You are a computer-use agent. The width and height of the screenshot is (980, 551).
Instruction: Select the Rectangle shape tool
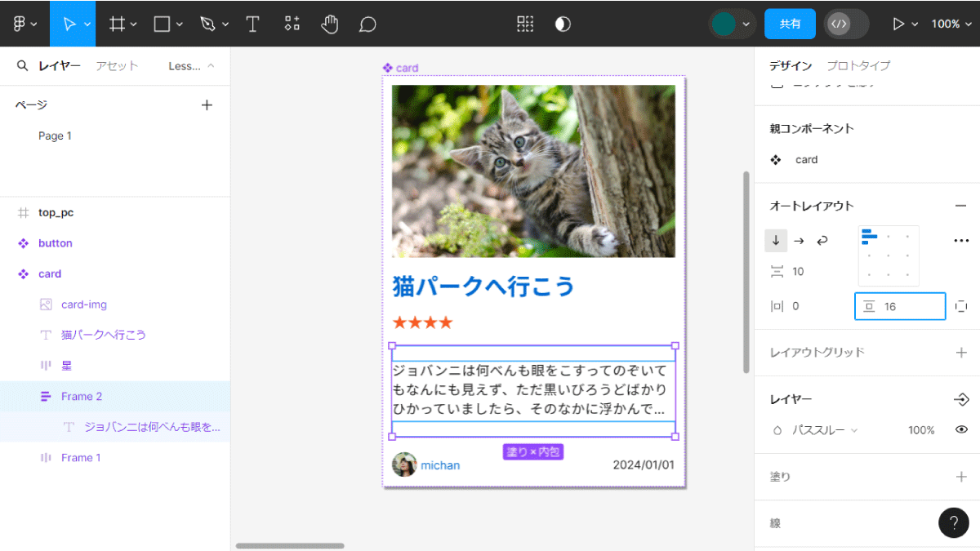[162, 24]
